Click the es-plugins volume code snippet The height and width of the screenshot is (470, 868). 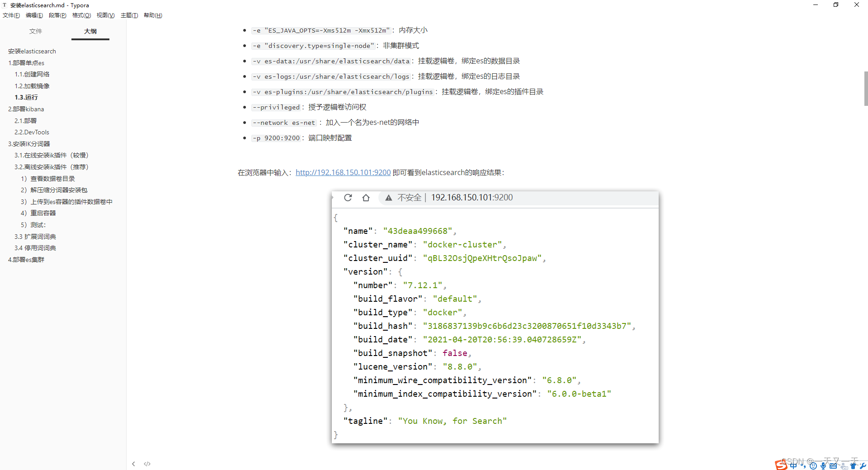point(343,92)
